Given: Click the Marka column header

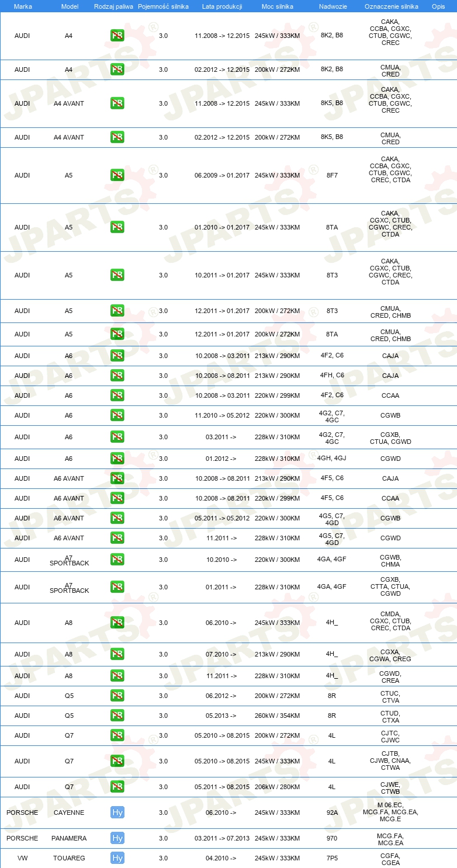Looking at the screenshot, I should point(22,6).
